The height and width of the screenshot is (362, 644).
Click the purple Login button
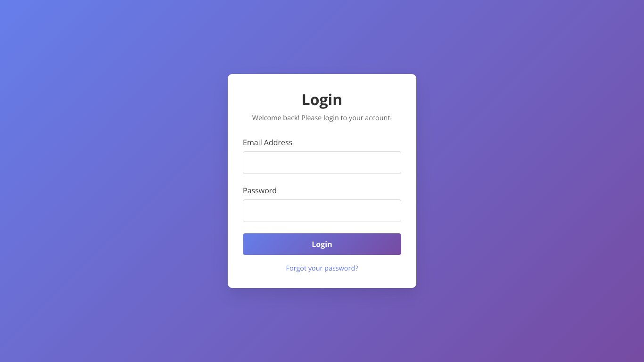(x=322, y=244)
